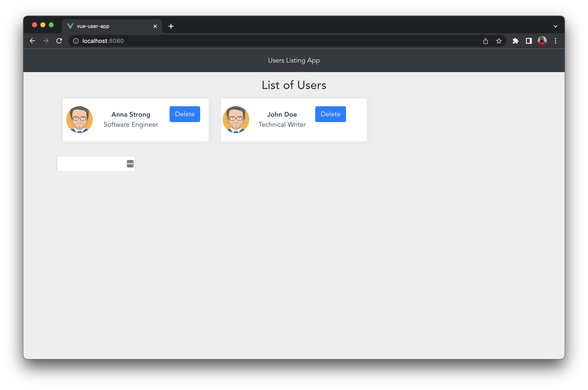Click the localhost:8080 address bar
588x390 pixels.
pos(248,41)
